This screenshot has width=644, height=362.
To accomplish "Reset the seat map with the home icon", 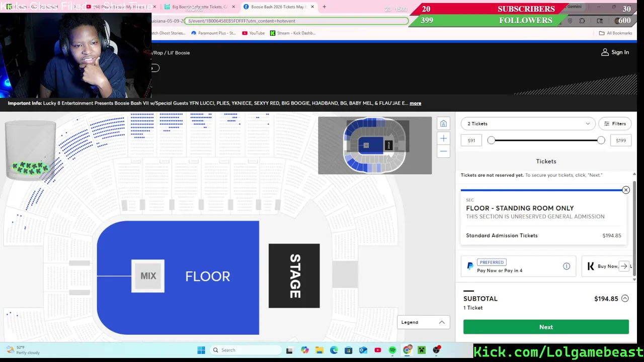I will coord(443,124).
